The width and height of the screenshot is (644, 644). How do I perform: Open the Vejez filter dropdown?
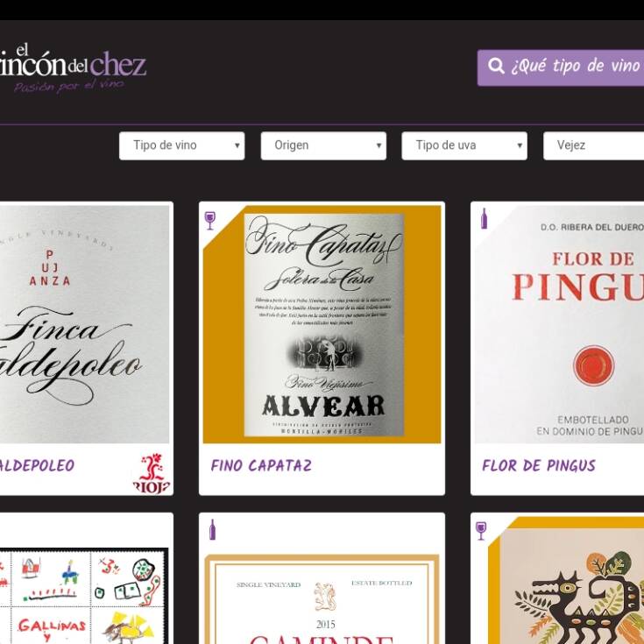593,145
